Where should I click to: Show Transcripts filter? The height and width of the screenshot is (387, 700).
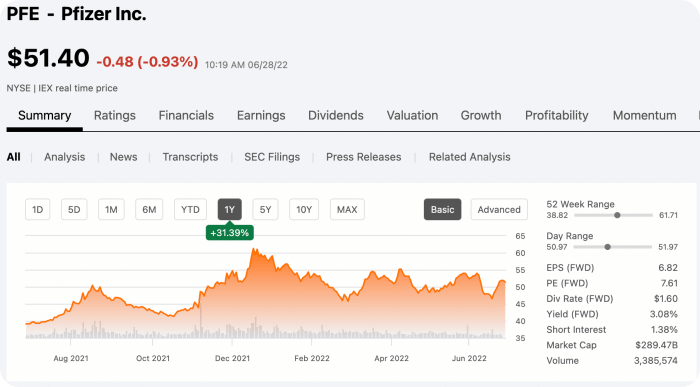pos(190,157)
